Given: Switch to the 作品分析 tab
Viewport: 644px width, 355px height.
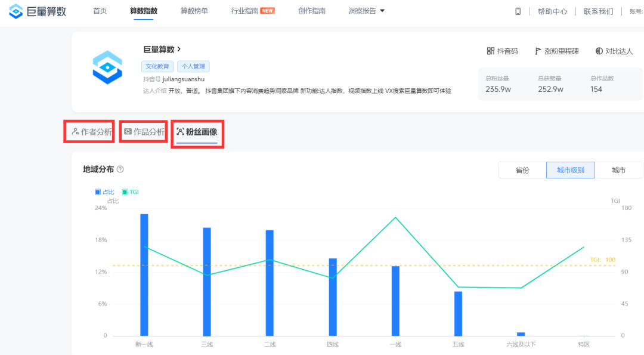Looking at the screenshot, I should (x=143, y=131).
